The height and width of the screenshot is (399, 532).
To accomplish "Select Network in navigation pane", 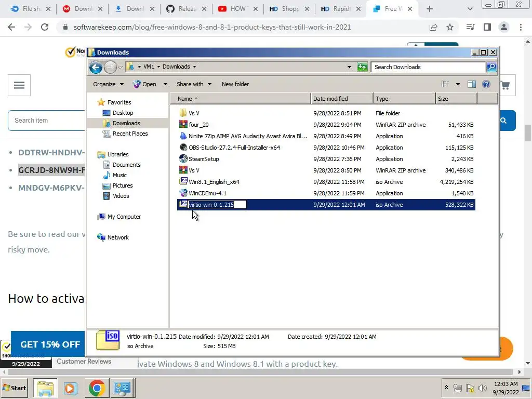I will pyautogui.click(x=118, y=237).
